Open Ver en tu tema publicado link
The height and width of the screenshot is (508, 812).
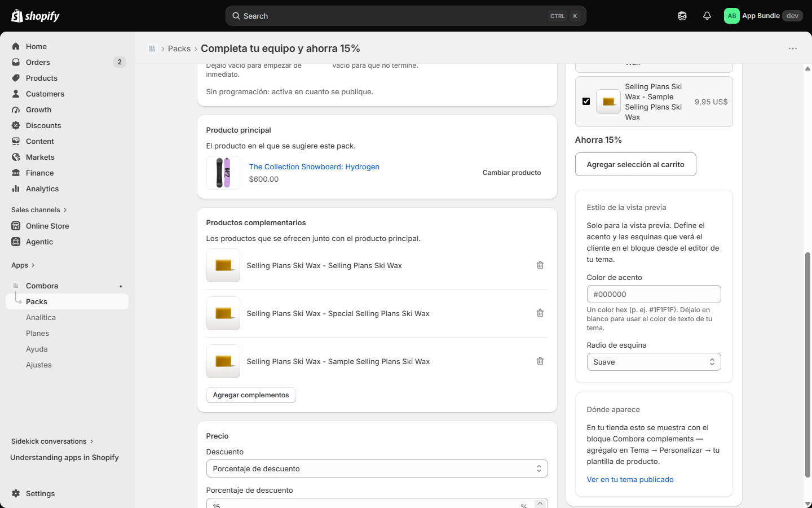tap(630, 479)
